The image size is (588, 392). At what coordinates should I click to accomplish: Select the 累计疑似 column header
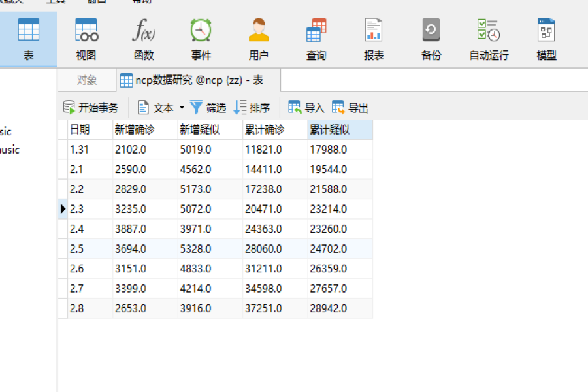340,130
